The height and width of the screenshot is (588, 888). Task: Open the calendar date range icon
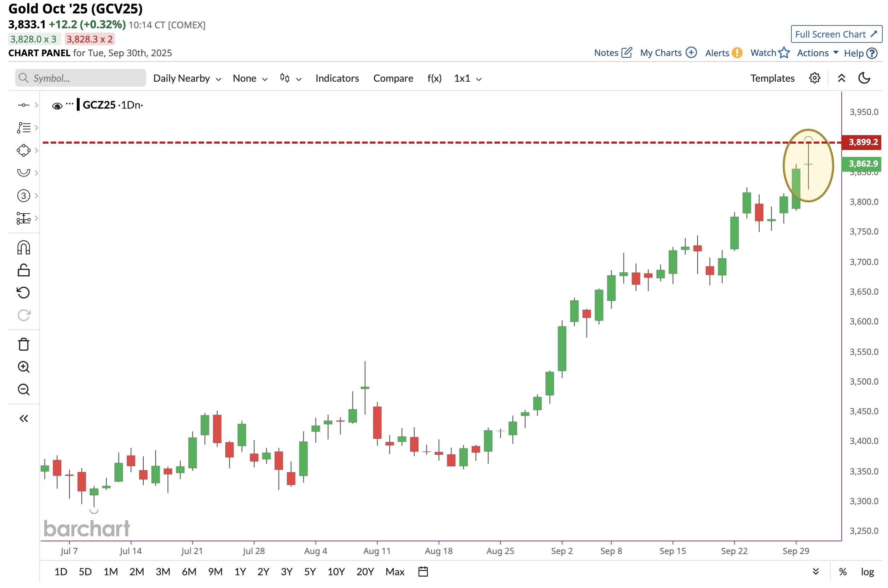tap(423, 571)
